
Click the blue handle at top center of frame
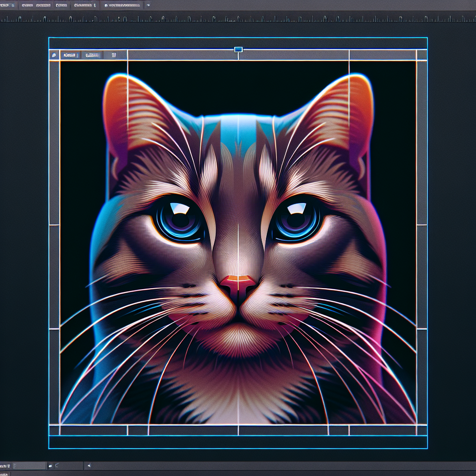(x=238, y=49)
